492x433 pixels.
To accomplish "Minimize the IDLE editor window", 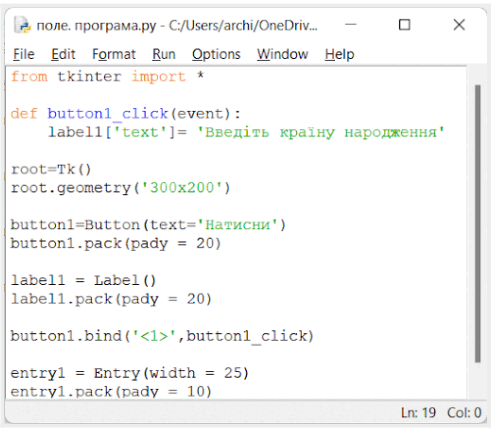I will pos(351,25).
